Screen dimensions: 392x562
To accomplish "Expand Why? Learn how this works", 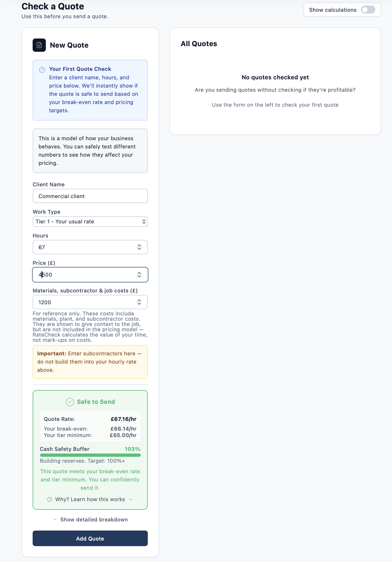I will pos(90,499).
